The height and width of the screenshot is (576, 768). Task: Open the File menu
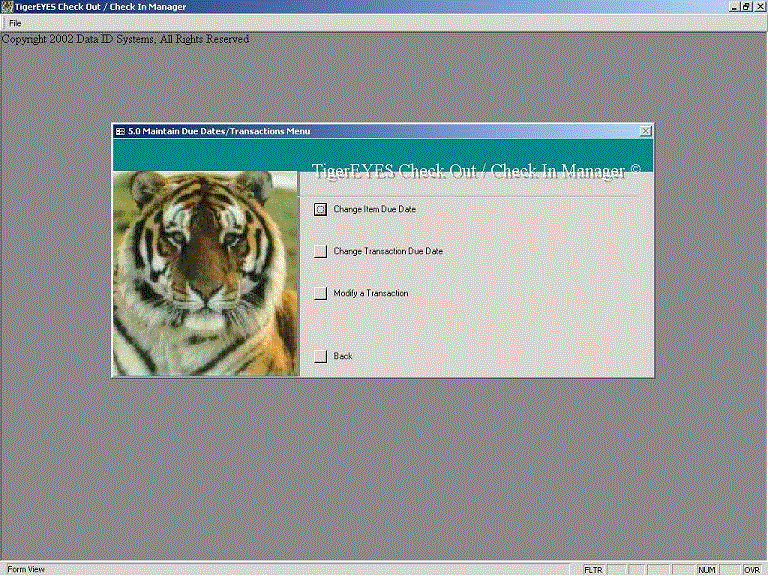[15, 23]
